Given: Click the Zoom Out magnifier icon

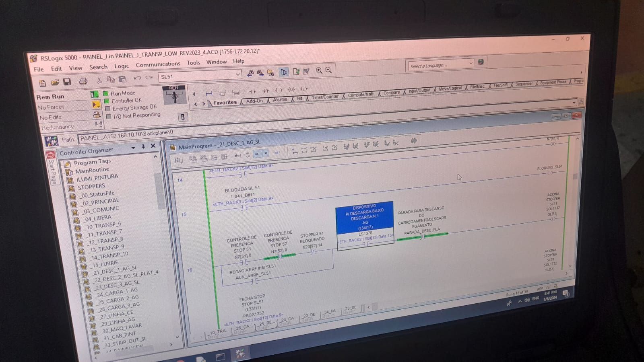Looking at the screenshot, I should (328, 70).
